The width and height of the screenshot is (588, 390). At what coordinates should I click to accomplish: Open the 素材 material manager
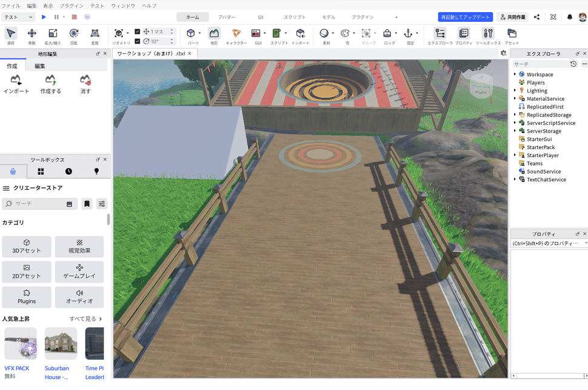click(x=324, y=33)
